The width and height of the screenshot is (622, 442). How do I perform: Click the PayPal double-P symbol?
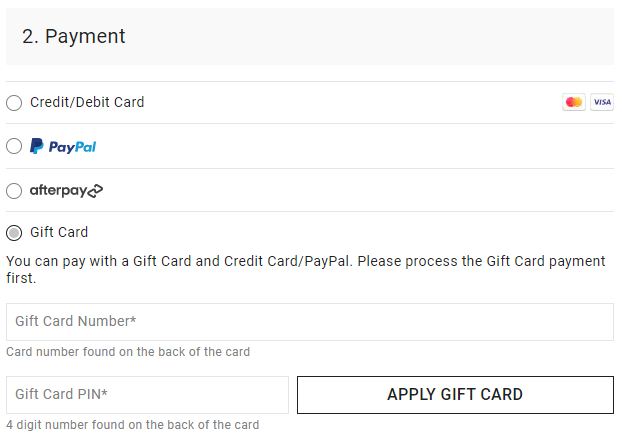37,146
